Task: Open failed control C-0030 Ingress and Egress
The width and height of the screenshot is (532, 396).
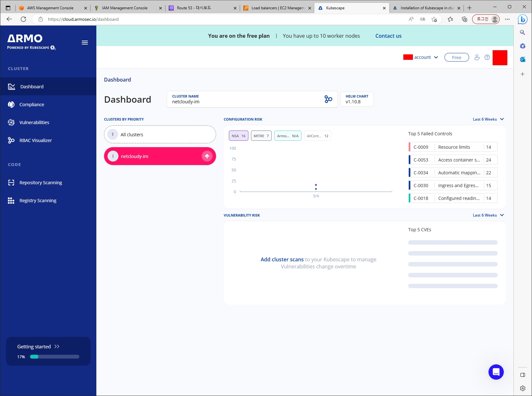Action: pyautogui.click(x=453, y=186)
